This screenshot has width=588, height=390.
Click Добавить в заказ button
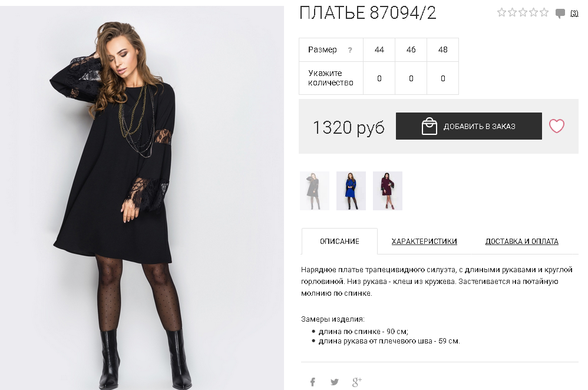[469, 126]
